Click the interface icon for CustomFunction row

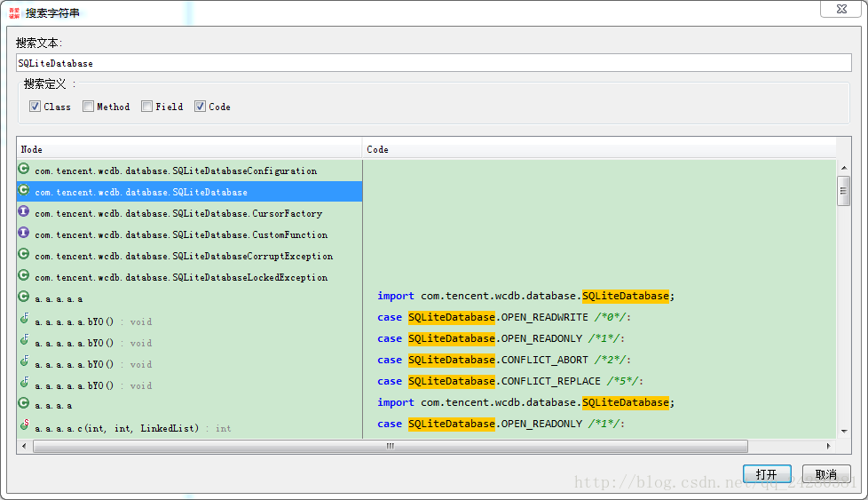(x=23, y=233)
